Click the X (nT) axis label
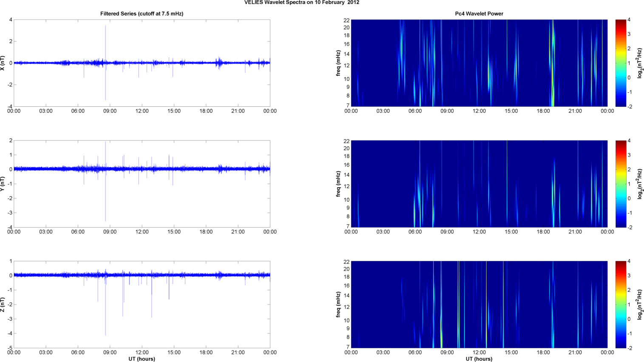 pos(3,63)
